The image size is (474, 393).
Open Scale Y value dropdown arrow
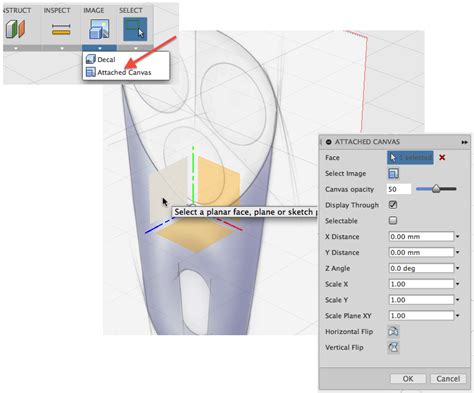pos(458,300)
